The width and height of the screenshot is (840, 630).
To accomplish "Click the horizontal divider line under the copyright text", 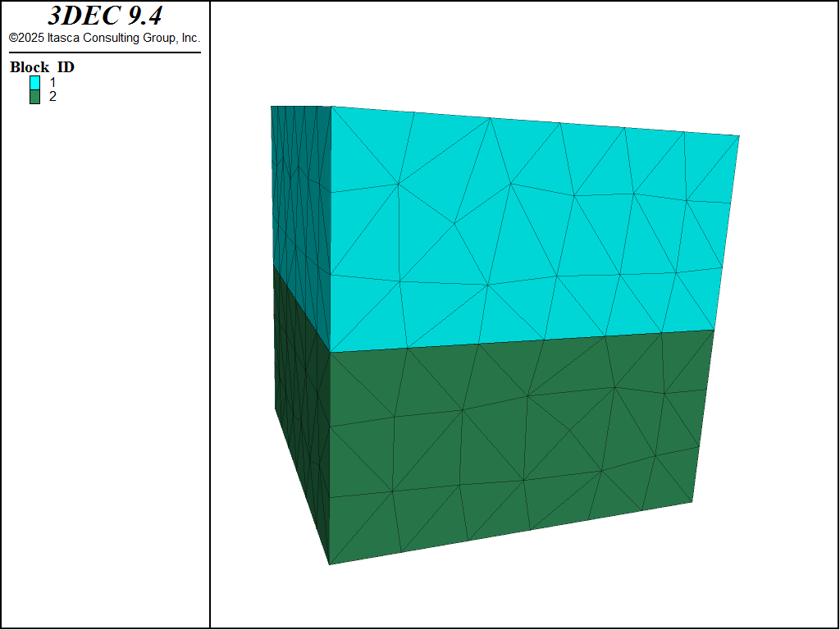I will (x=104, y=52).
